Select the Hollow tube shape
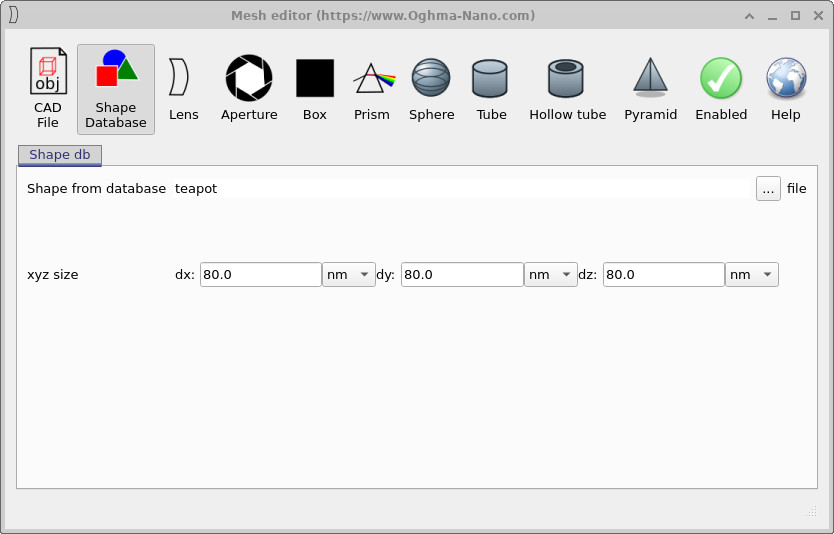Screen dimensions: 834x534 point(568,89)
